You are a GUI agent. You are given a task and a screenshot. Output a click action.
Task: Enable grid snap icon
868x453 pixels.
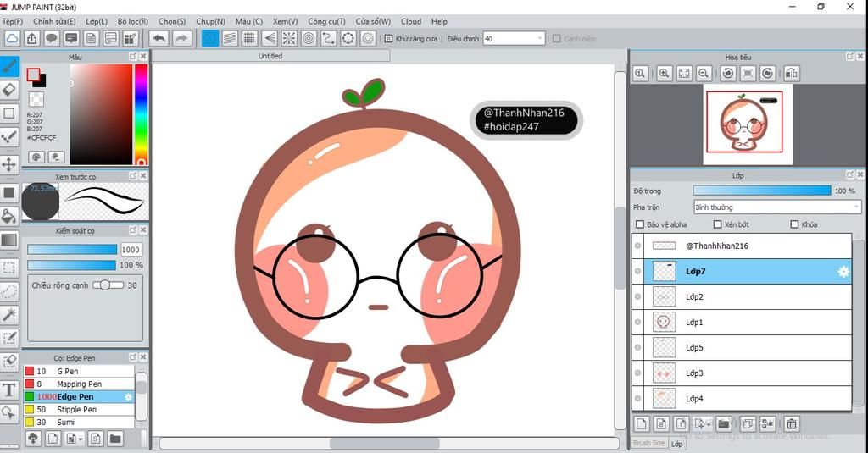pos(250,39)
